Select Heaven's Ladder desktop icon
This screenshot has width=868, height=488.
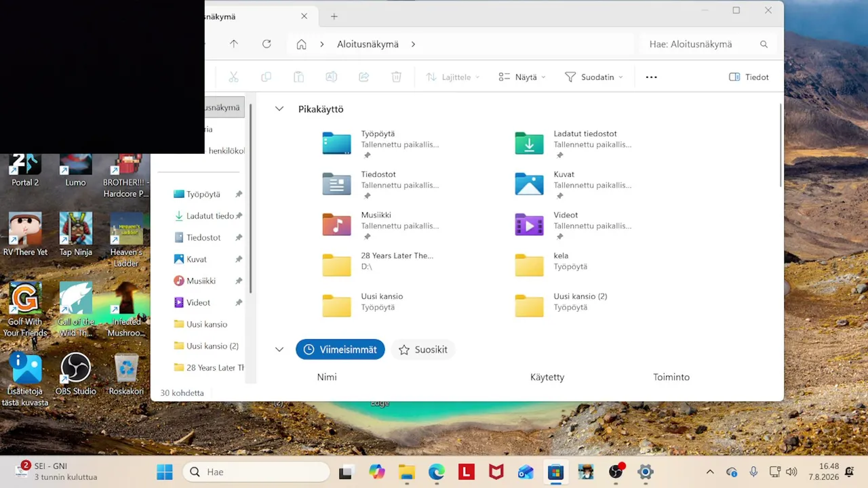click(x=126, y=239)
